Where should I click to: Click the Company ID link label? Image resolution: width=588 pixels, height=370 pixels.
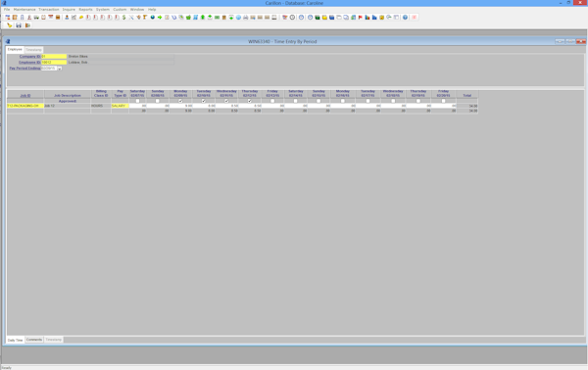pyautogui.click(x=29, y=57)
